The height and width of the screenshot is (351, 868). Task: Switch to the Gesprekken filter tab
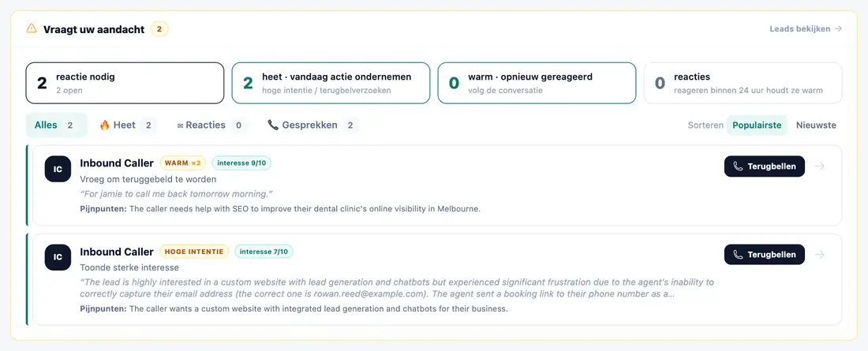click(312, 125)
